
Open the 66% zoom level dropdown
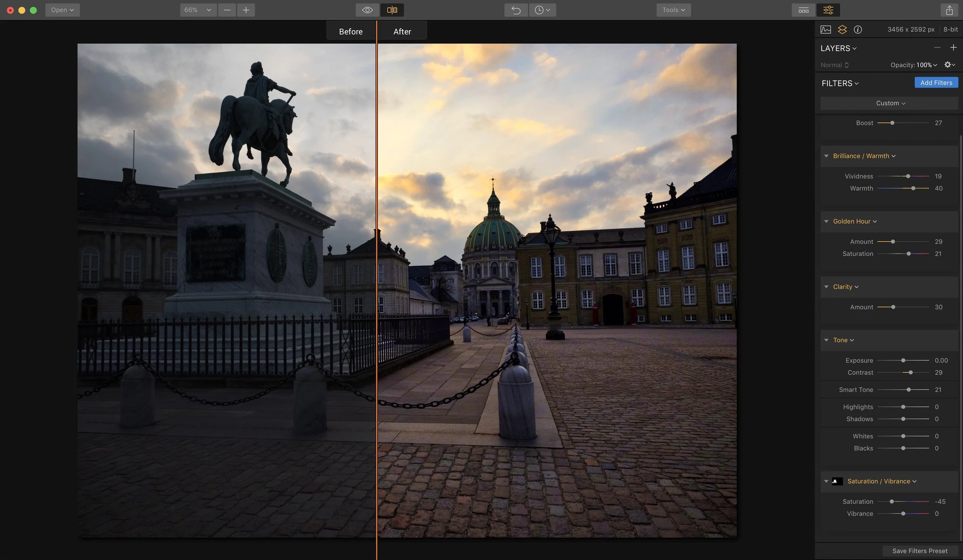point(198,10)
